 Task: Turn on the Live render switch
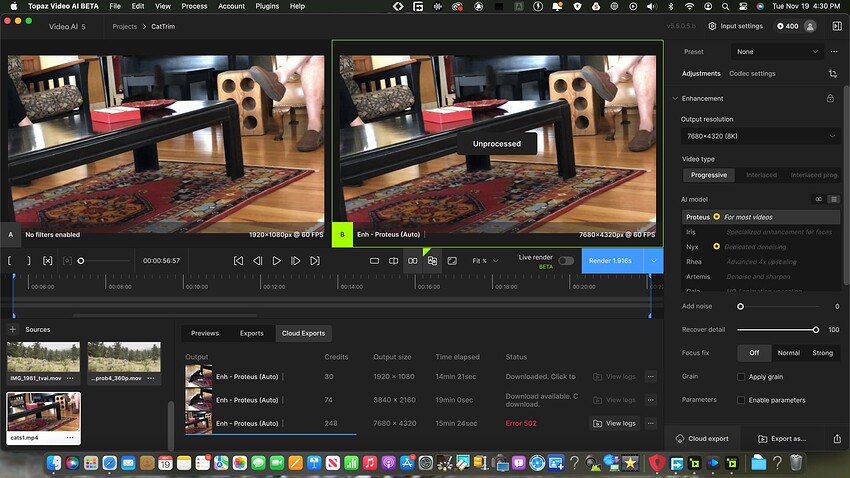click(566, 261)
